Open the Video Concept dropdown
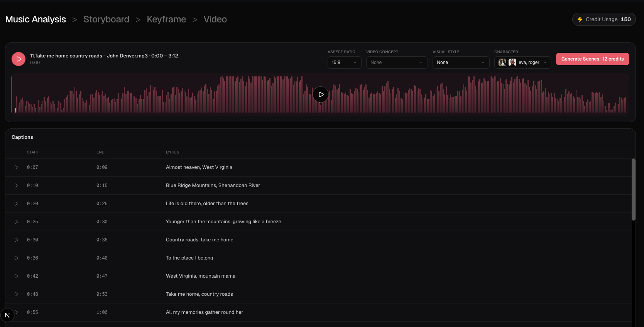This screenshot has width=644, height=327. point(397,62)
